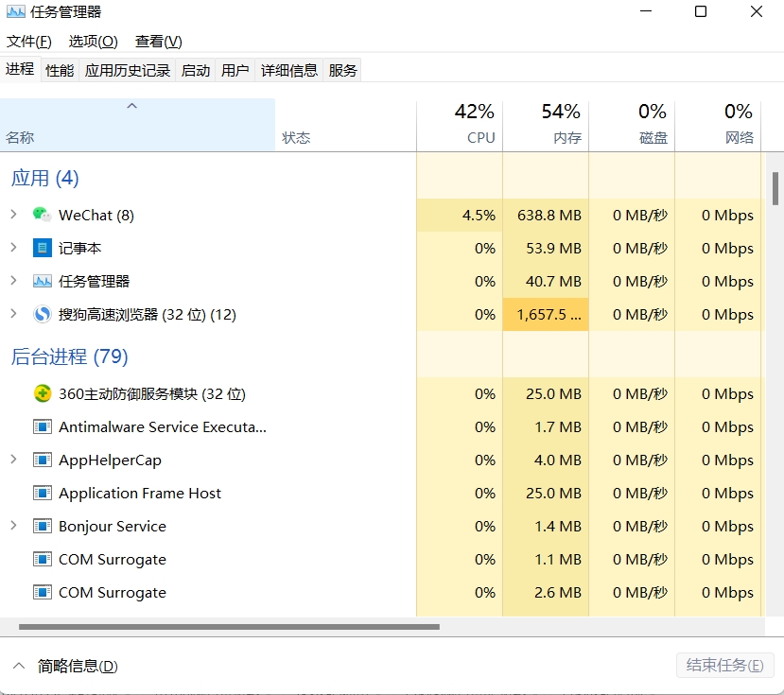Image resolution: width=784 pixels, height=695 pixels.
Task: Expand the 记事本 process row
Action: tap(13, 248)
